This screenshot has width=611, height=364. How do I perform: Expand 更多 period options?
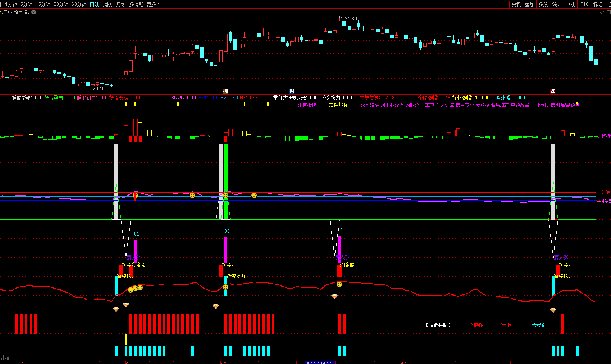(x=153, y=4)
